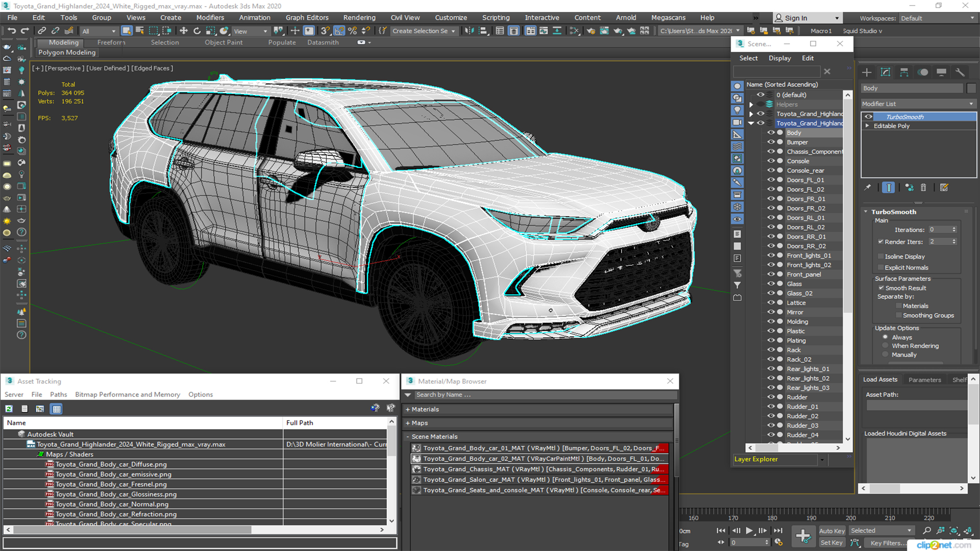Click the Mirror tool icon
Viewport: 980px width, 551px height.
pyautogui.click(x=469, y=31)
